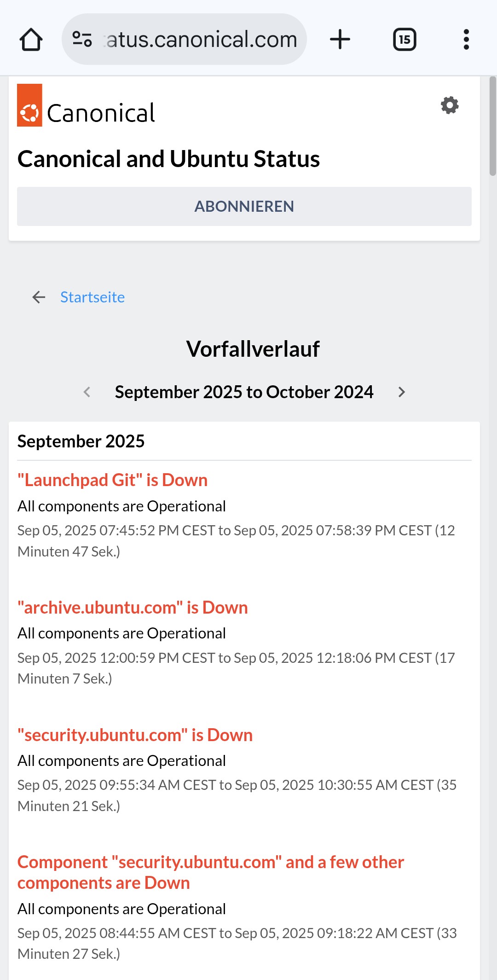Image resolution: width=497 pixels, height=980 pixels.
Task: Open a new browser tab
Action: tap(340, 40)
